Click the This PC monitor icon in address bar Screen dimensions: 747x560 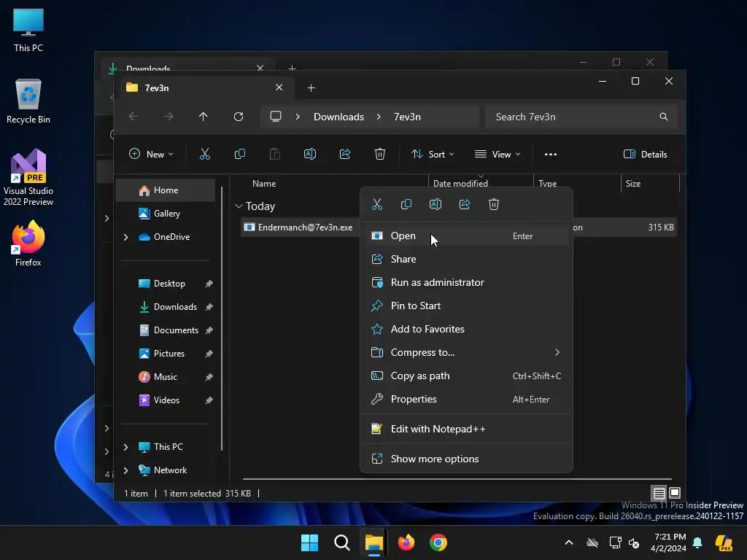click(275, 117)
